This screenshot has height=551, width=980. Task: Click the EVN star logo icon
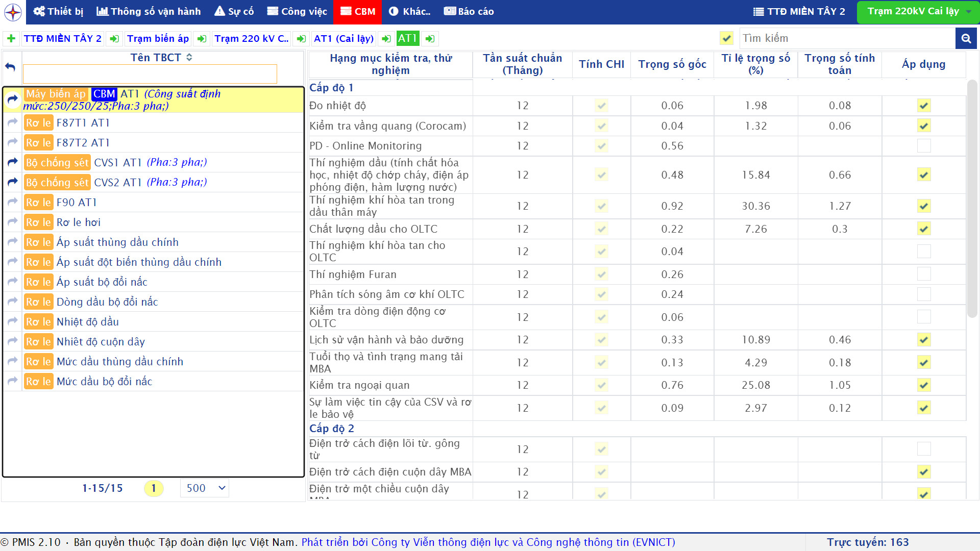pos(13,12)
